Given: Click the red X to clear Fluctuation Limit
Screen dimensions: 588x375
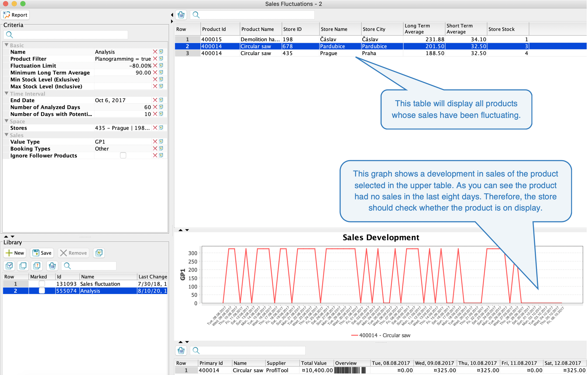Looking at the screenshot, I should 155,66.
